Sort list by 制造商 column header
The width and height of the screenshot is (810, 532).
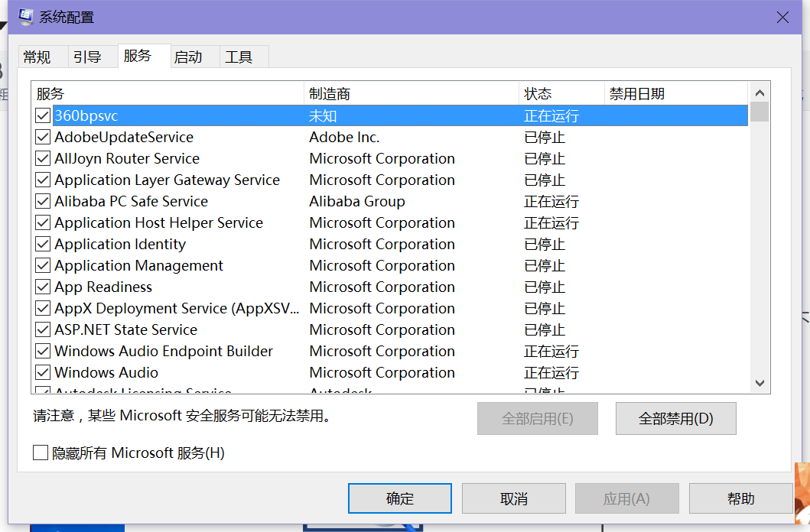tap(412, 94)
